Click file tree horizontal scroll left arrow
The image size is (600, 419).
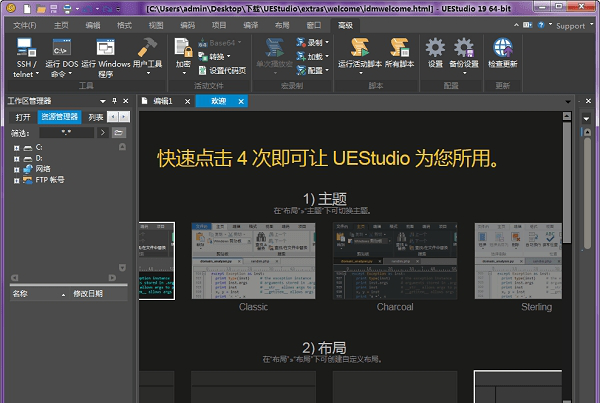tap(15, 278)
